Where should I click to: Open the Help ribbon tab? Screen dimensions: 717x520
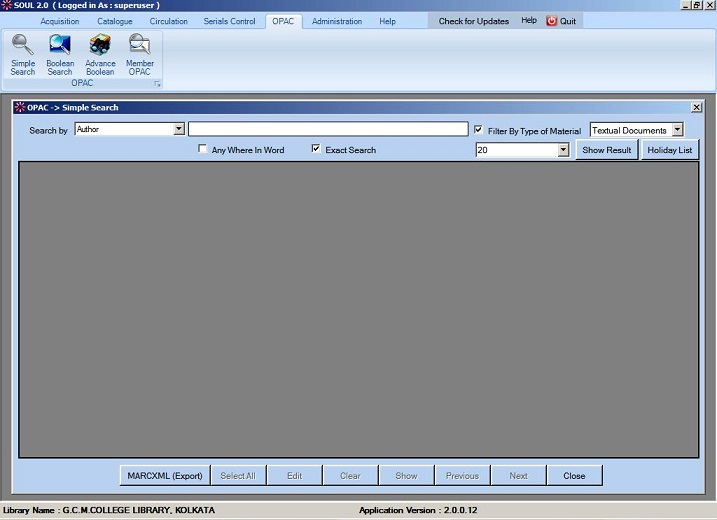[x=387, y=21]
